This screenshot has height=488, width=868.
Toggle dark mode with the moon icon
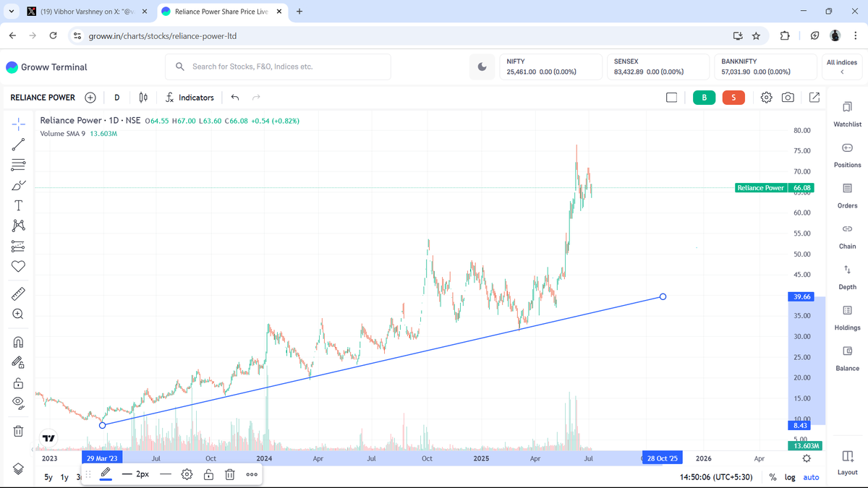(482, 67)
